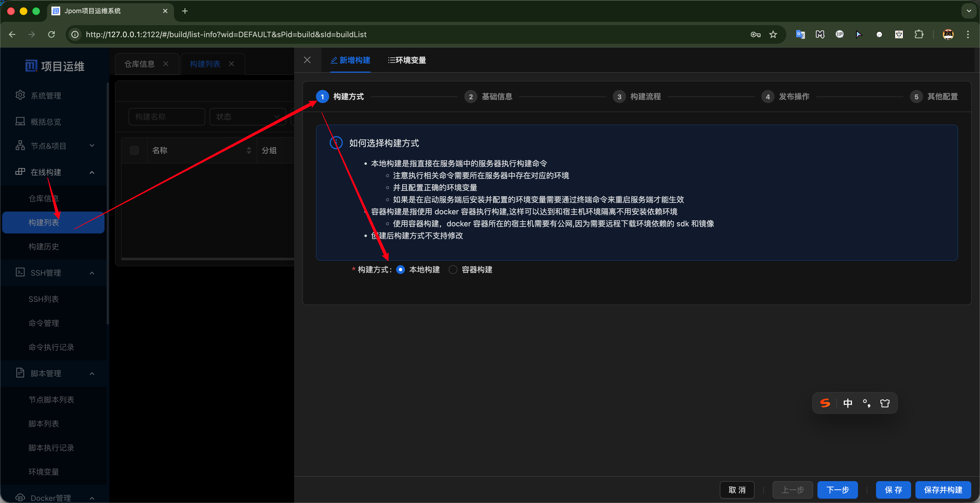This screenshot has width=980, height=503.
Task: Check the select-all checkbox in table header
Action: (134, 151)
